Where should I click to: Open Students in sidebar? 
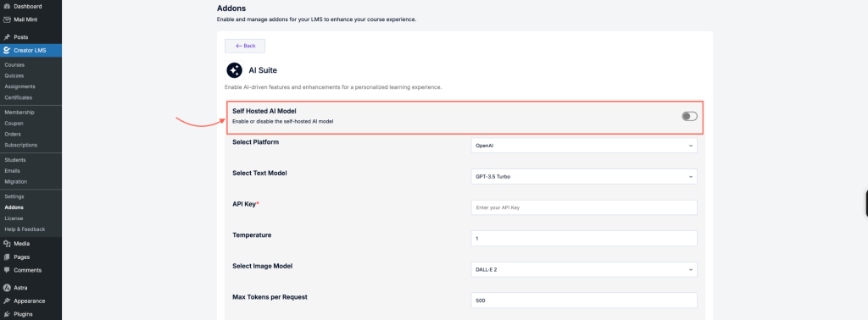(15, 160)
